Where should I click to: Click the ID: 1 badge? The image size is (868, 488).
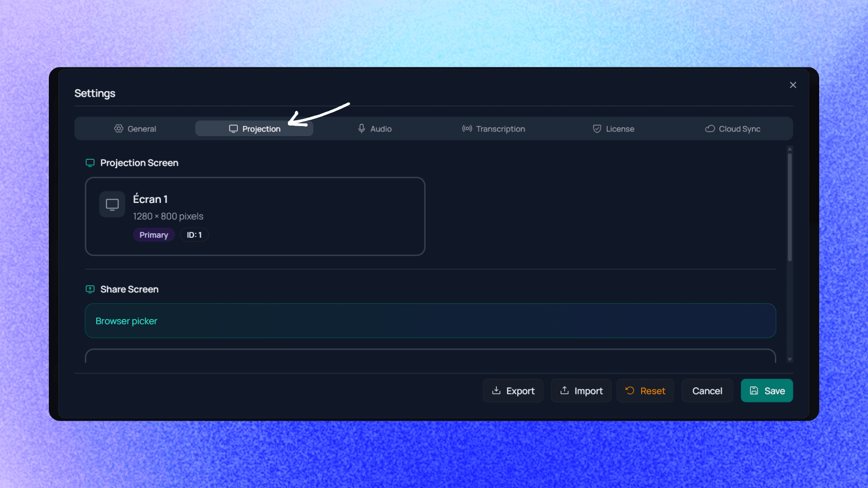(x=194, y=235)
